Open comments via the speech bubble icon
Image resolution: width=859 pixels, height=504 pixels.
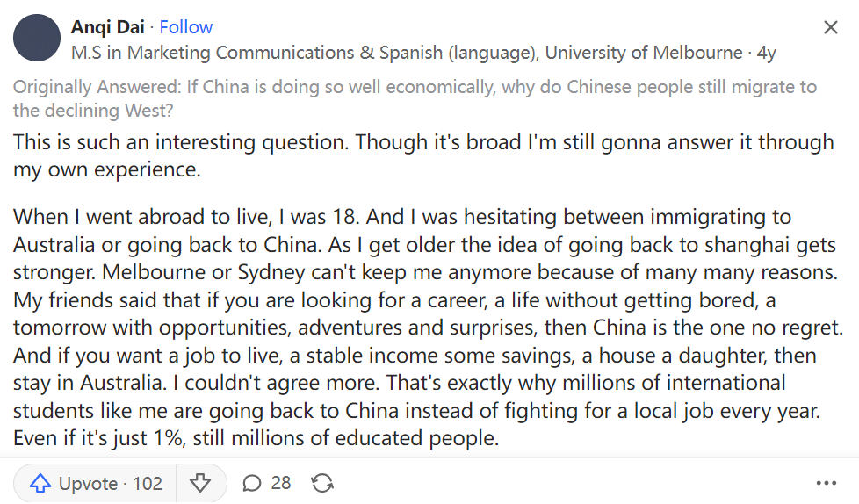[252, 483]
